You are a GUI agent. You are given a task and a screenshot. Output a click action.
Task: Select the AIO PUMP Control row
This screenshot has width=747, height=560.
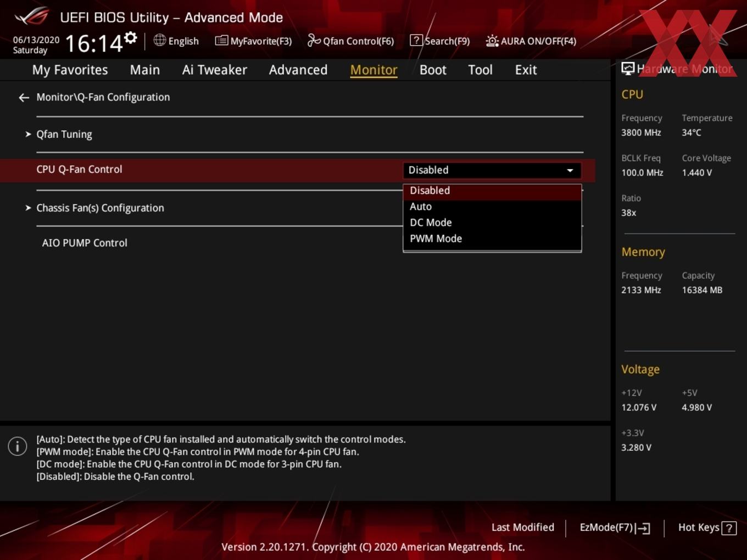pyautogui.click(x=85, y=243)
